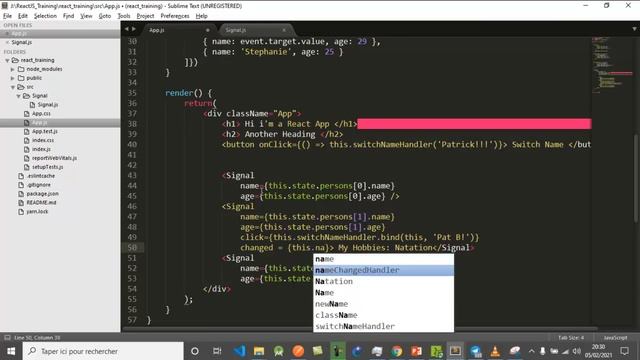Go to the next tab with the right arrow
This screenshot has width=640, height=360.
(x=133, y=29)
